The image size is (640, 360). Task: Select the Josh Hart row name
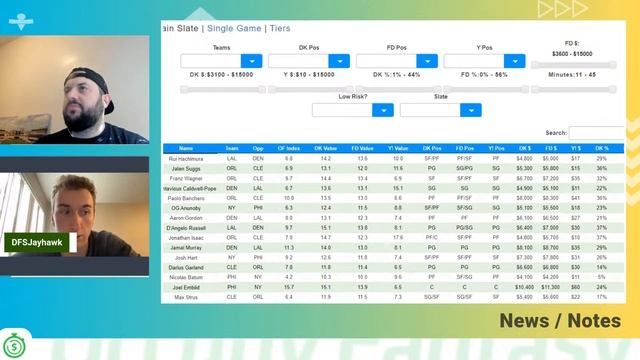coord(186,258)
